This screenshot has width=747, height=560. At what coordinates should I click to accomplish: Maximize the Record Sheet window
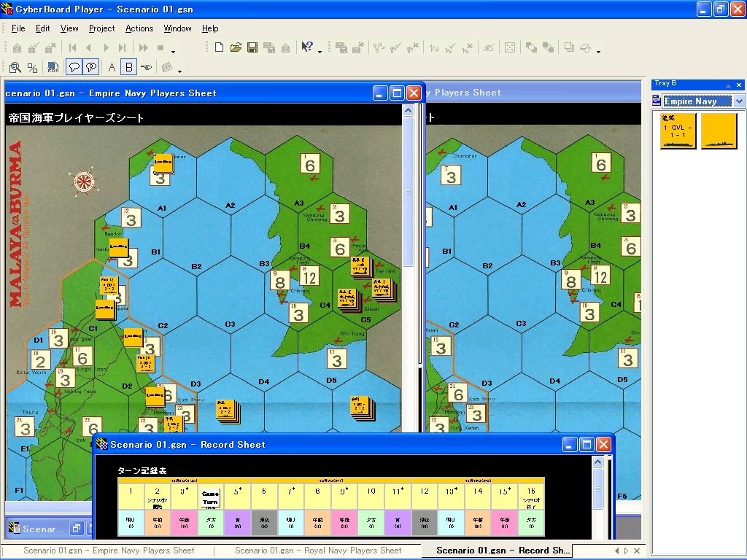tap(587, 445)
